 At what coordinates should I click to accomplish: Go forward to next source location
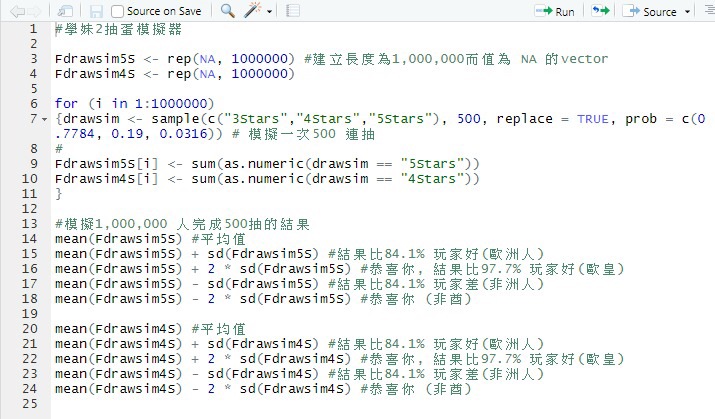coord(35,11)
